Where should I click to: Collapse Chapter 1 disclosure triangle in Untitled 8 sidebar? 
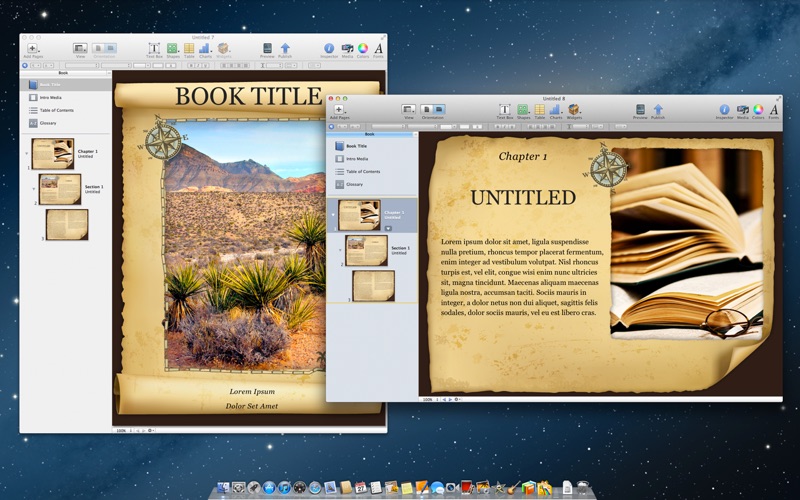(x=334, y=213)
